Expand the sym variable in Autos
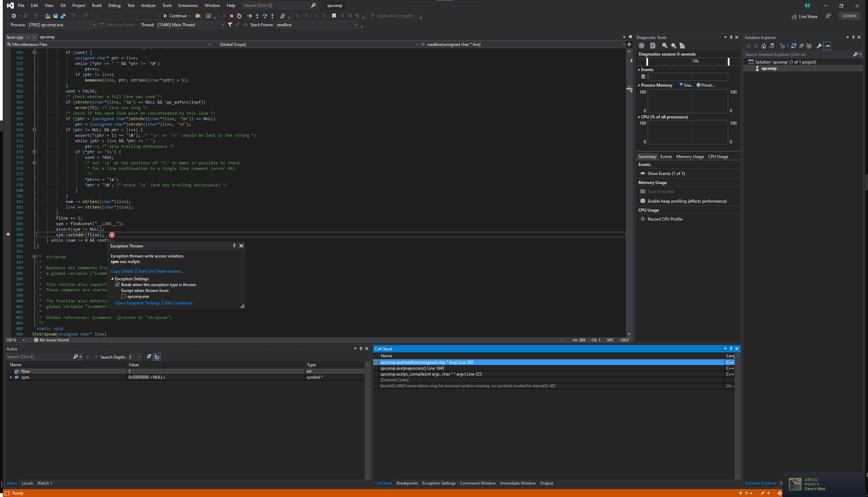The height and width of the screenshot is (497, 868). (11, 377)
